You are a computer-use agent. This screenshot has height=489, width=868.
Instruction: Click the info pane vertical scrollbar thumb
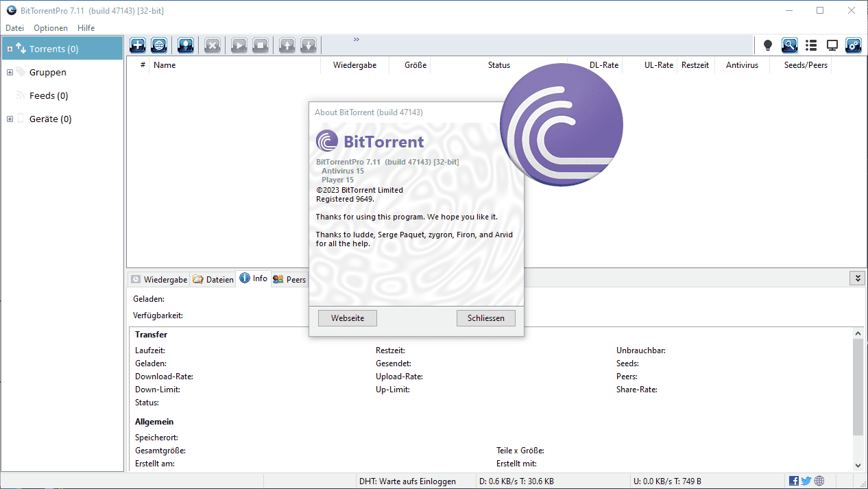pyautogui.click(x=858, y=386)
